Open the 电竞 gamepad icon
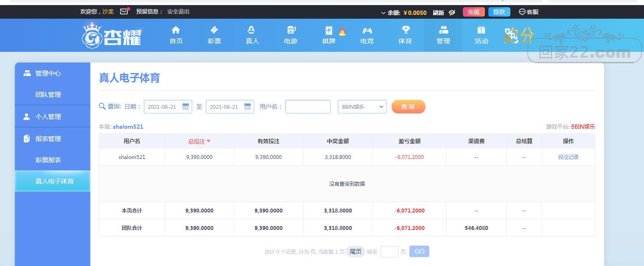 [x=367, y=31]
